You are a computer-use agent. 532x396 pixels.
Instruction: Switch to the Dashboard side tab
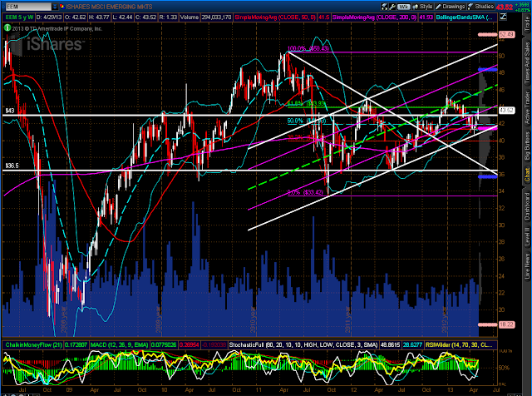coord(527,206)
